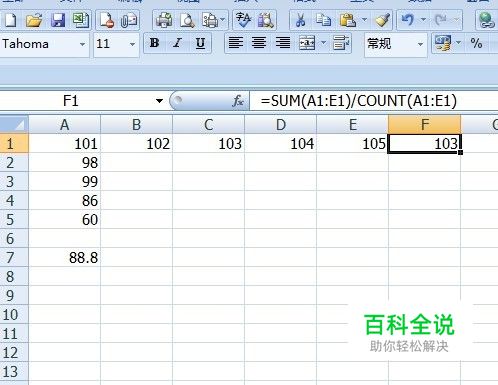Toggle underline formatting
The width and height of the screenshot is (498, 385).
tap(200, 43)
